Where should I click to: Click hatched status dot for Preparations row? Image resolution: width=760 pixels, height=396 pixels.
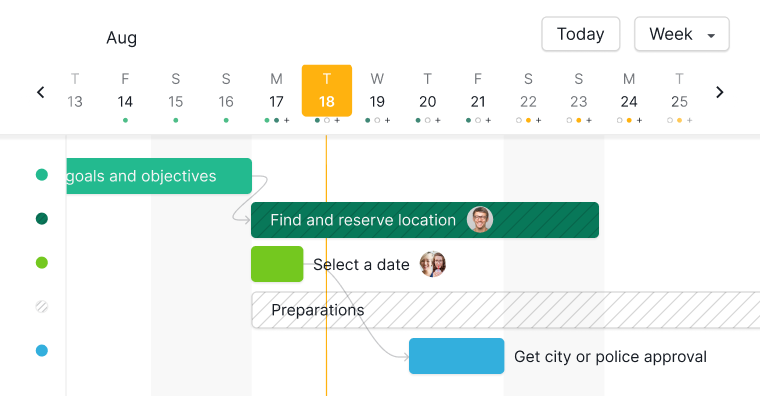(42, 306)
